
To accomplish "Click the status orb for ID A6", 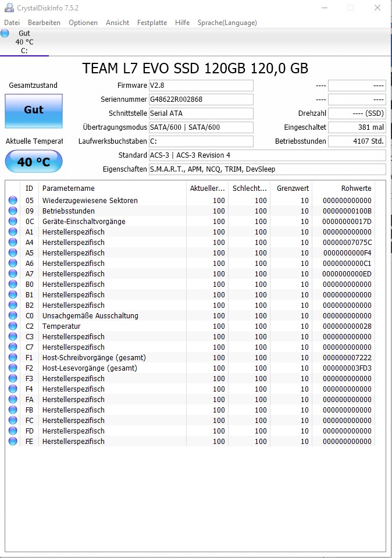I will (x=13, y=264).
